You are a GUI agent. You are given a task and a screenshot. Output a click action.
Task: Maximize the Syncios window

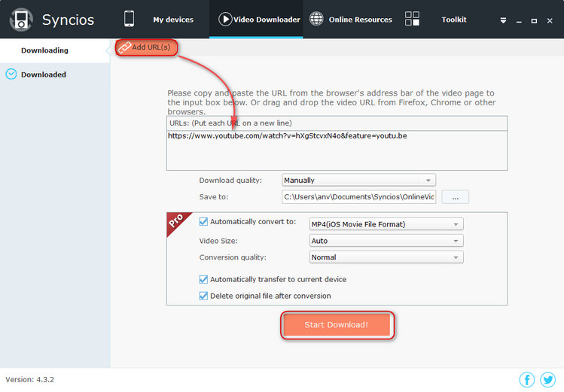tap(534, 21)
